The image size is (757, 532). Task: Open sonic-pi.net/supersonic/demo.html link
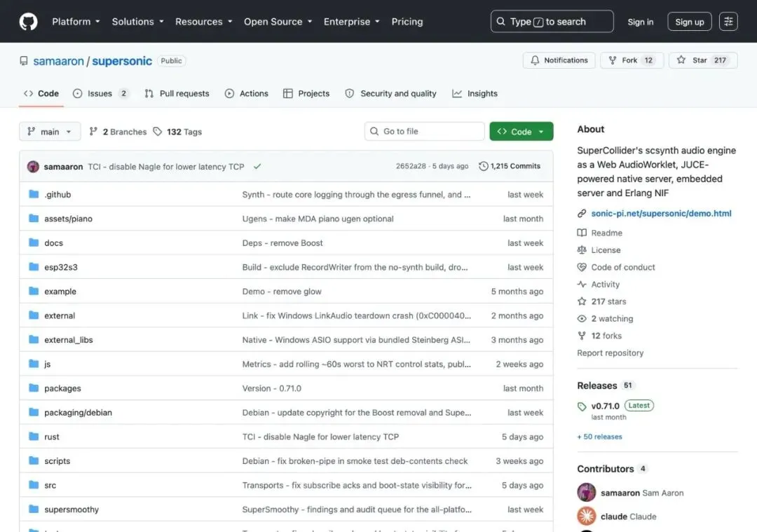click(661, 213)
